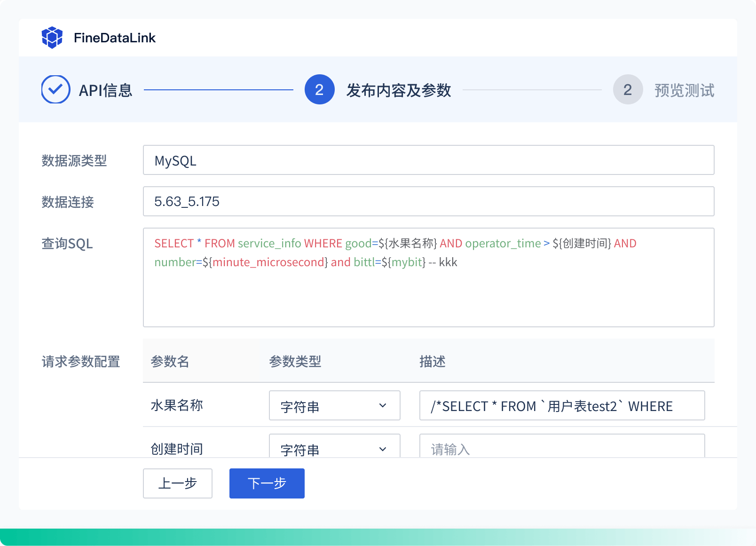This screenshot has width=756, height=546.
Task: Select the 发布内容及参数 step label
Action: pyautogui.click(x=399, y=91)
